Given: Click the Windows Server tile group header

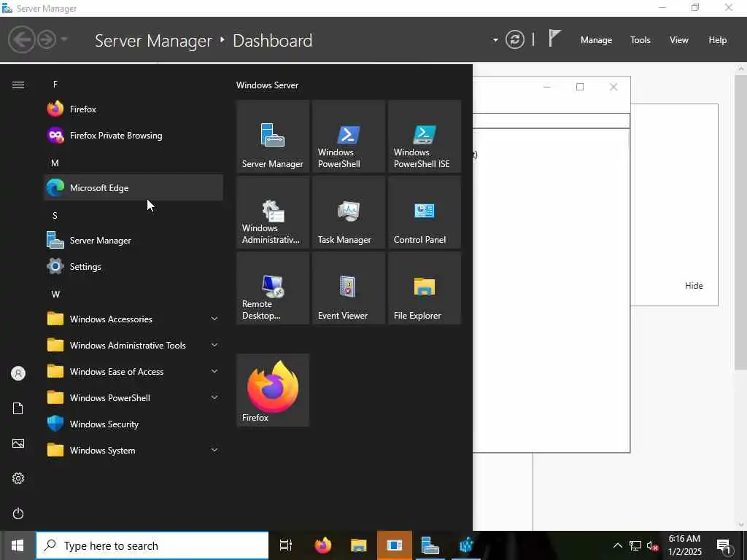Looking at the screenshot, I should point(267,85).
